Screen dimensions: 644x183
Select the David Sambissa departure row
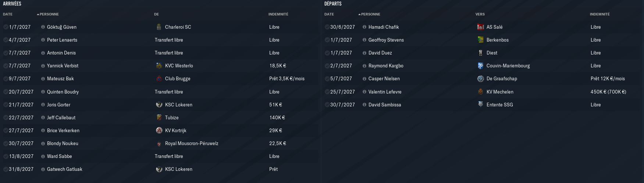tap(483, 105)
